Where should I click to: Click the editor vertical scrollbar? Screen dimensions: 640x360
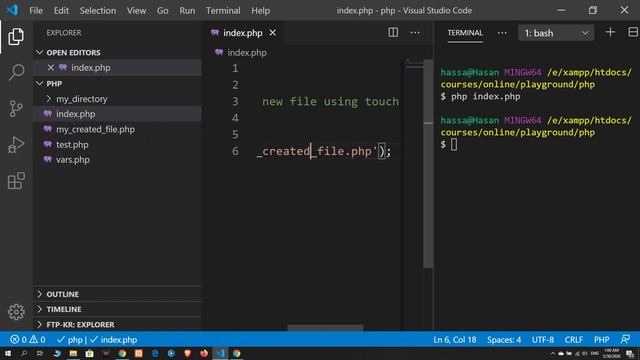(428, 163)
